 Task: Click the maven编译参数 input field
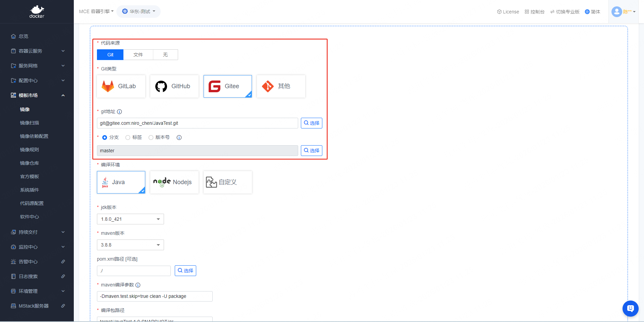click(155, 296)
